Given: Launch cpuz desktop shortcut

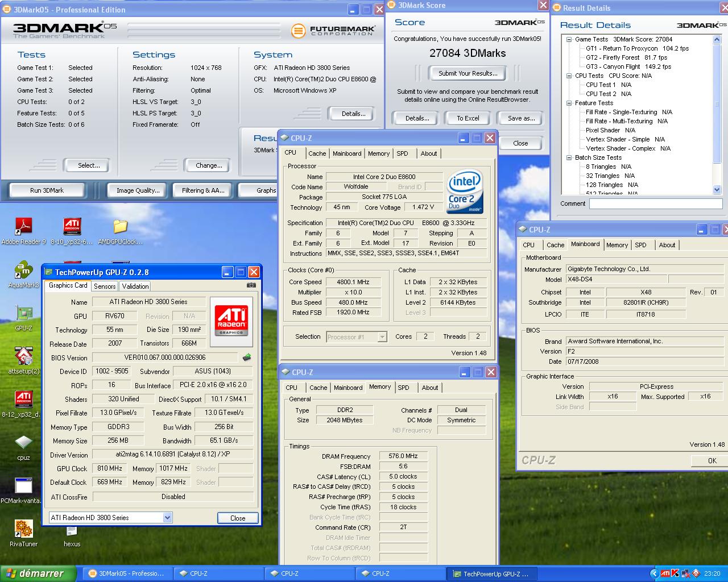Looking at the screenshot, I should coord(23,442).
